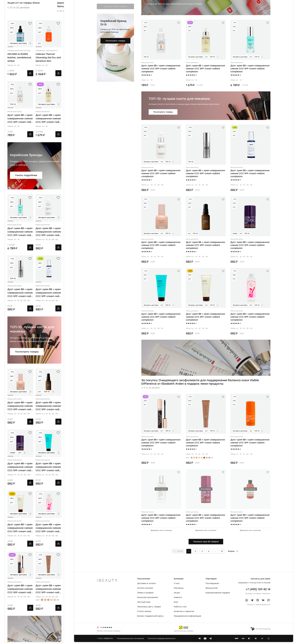Go to page 2 in pagination
Screen dimensions: 302x644
tap(196, 551)
